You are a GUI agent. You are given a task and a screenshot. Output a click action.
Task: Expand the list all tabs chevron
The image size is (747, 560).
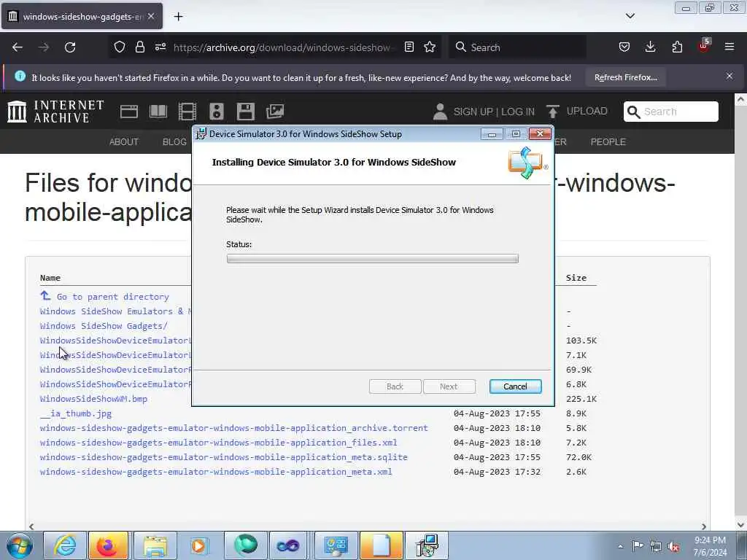coord(630,16)
